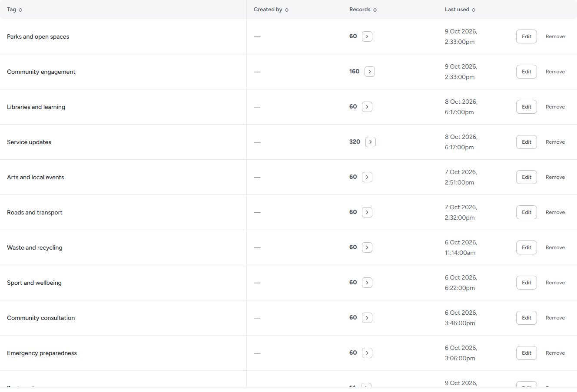577x392 pixels.
Task: Edit the Community consultation tag
Action: click(527, 318)
